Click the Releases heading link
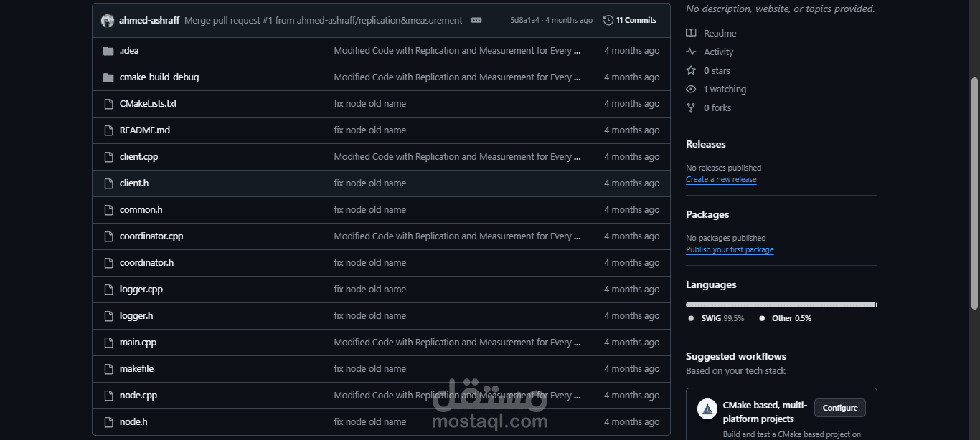 click(x=706, y=144)
